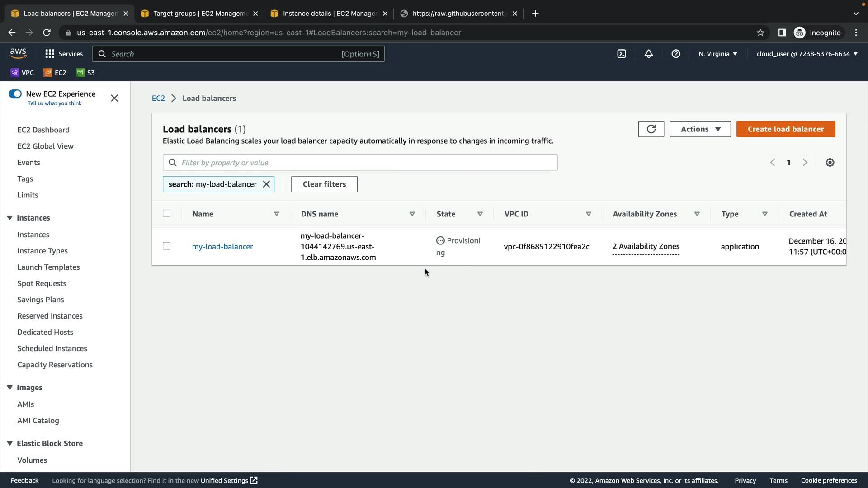Open table preferences gear icon
868x488 pixels.
[830, 163]
